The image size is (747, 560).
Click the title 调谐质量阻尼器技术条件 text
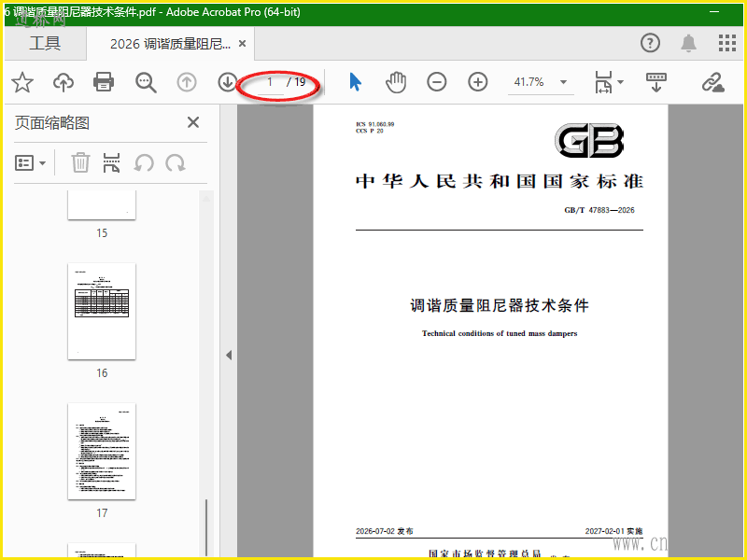click(500, 305)
